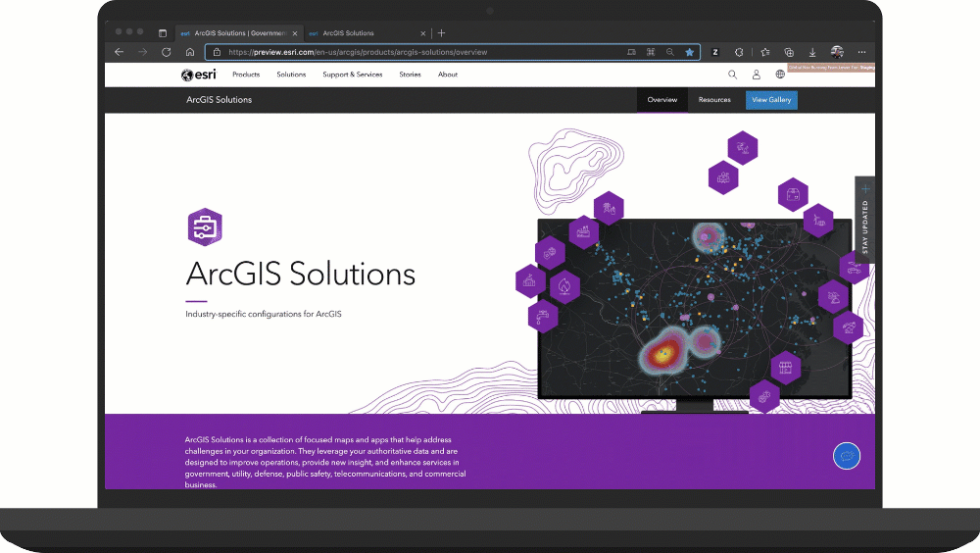
Task: Click the browser forward arrow
Action: click(x=142, y=52)
